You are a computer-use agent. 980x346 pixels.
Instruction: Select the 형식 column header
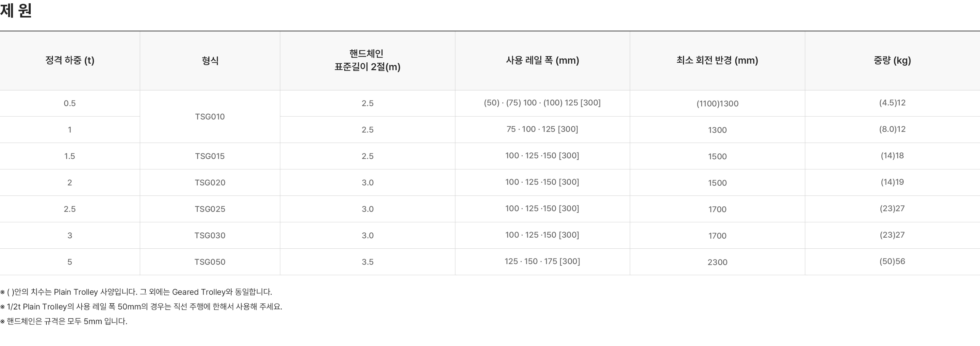point(210,60)
